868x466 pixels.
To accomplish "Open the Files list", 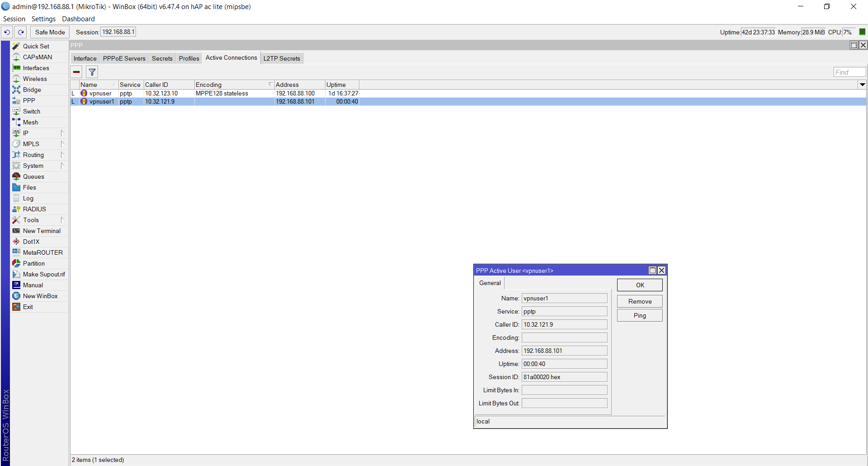I will click(x=39, y=187).
